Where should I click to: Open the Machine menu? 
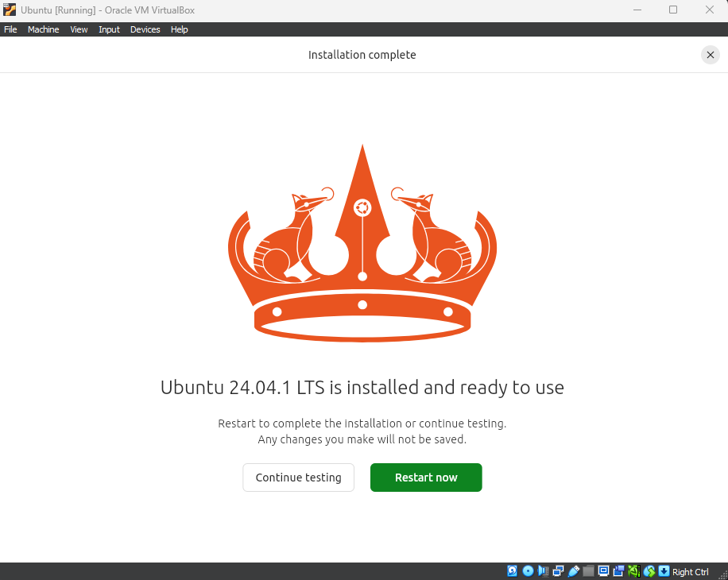coord(43,29)
